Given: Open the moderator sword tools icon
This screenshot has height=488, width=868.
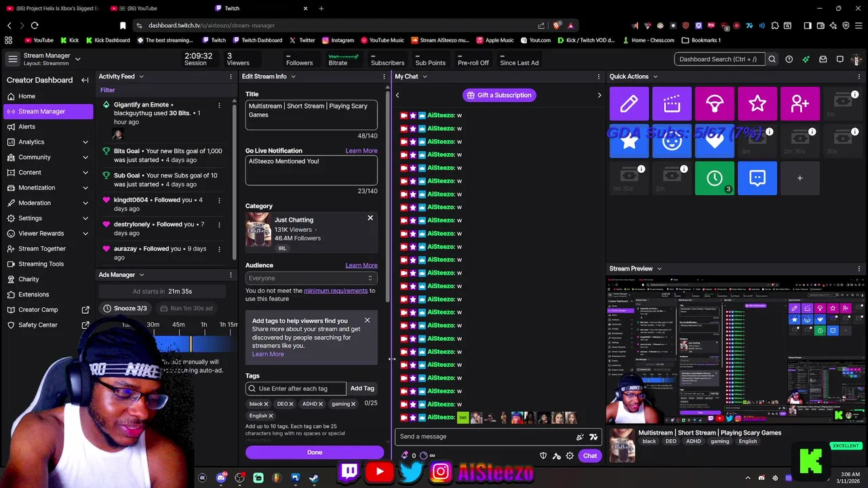Looking at the screenshot, I should click(x=557, y=456).
